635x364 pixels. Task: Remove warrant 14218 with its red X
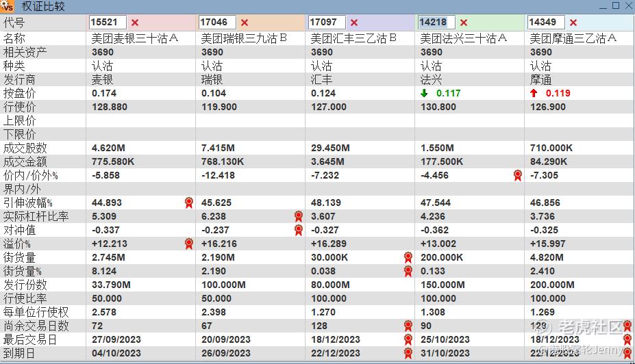464,23
